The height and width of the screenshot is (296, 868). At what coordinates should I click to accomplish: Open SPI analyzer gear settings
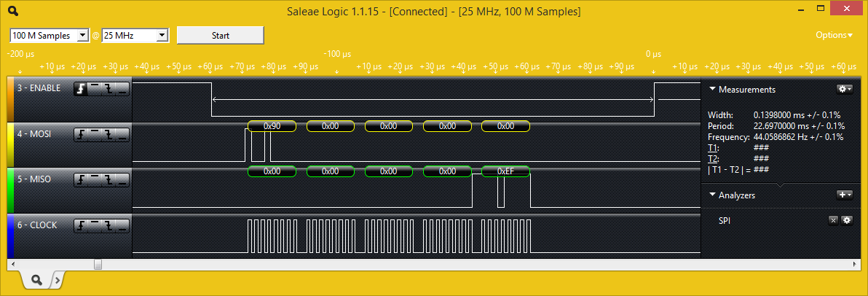pyautogui.click(x=846, y=221)
